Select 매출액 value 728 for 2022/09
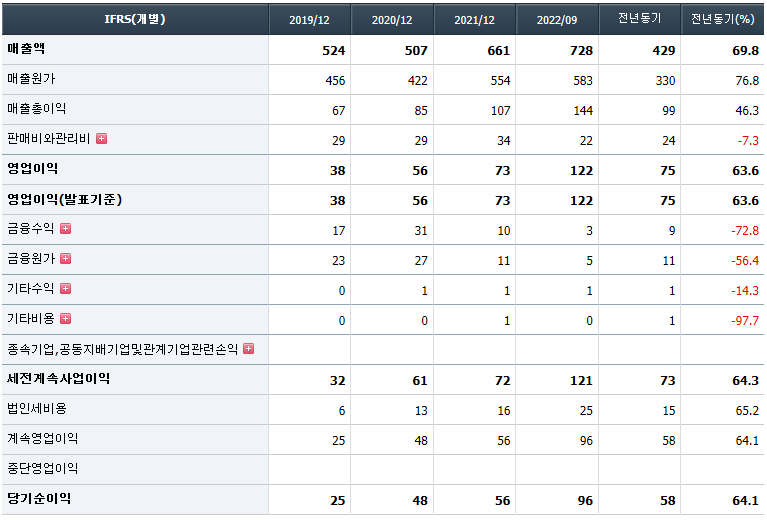 pyautogui.click(x=581, y=50)
